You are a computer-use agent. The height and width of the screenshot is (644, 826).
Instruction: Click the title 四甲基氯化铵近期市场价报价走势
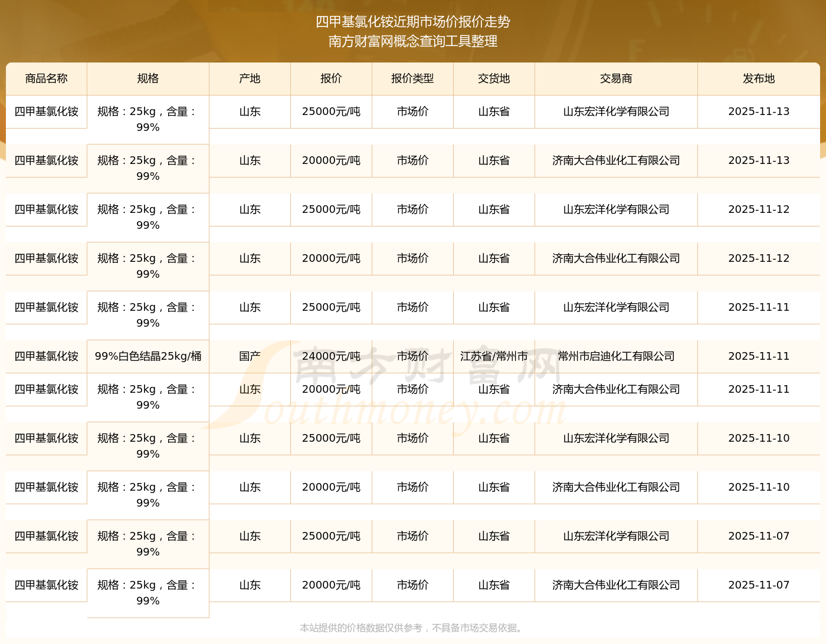click(x=413, y=22)
